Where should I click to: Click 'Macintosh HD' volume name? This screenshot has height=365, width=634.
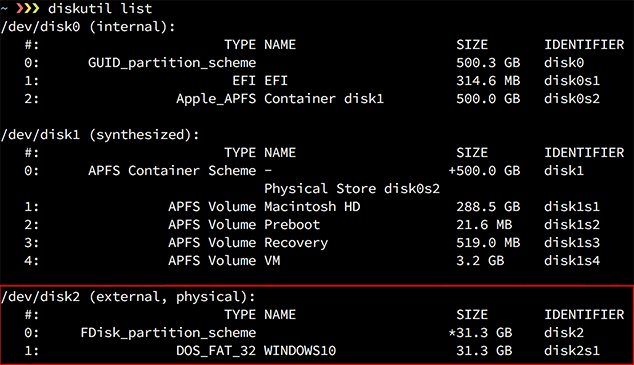click(x=312, y=207)
